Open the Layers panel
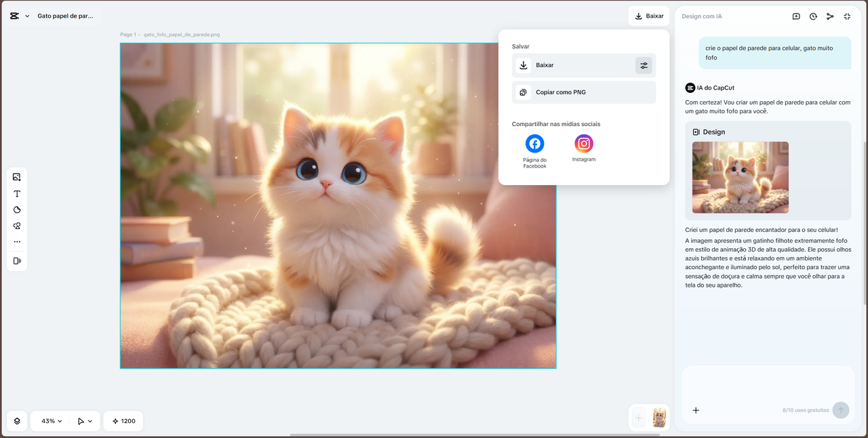The width and height of the screenshot is (868, 438). (x=17, y=421)
